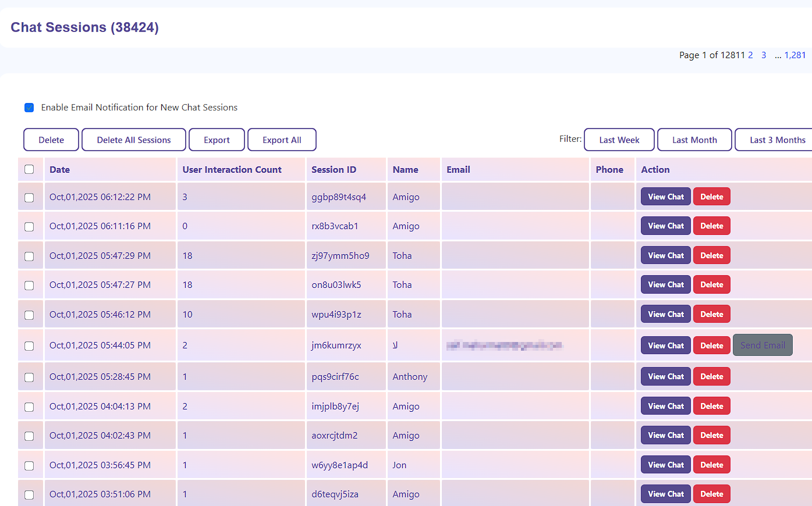Delete Jon's chat session
Image resolution: width=812 pixels, height=506 pixels.
point(711,465)
